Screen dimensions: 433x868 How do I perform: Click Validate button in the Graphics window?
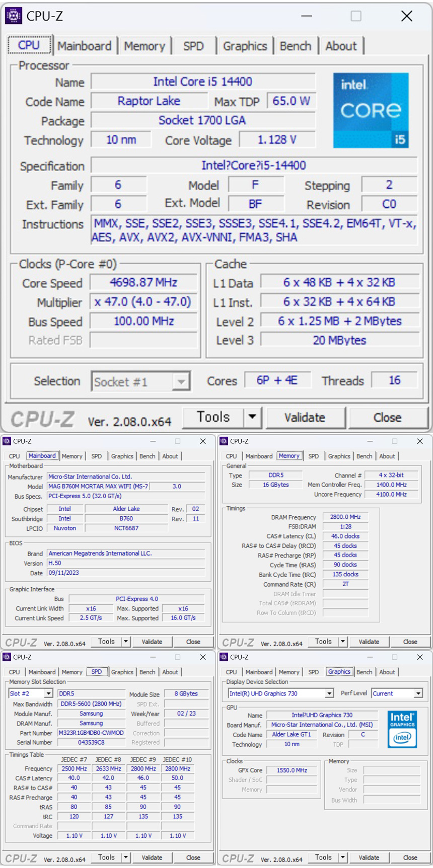[x=369, y=857]
